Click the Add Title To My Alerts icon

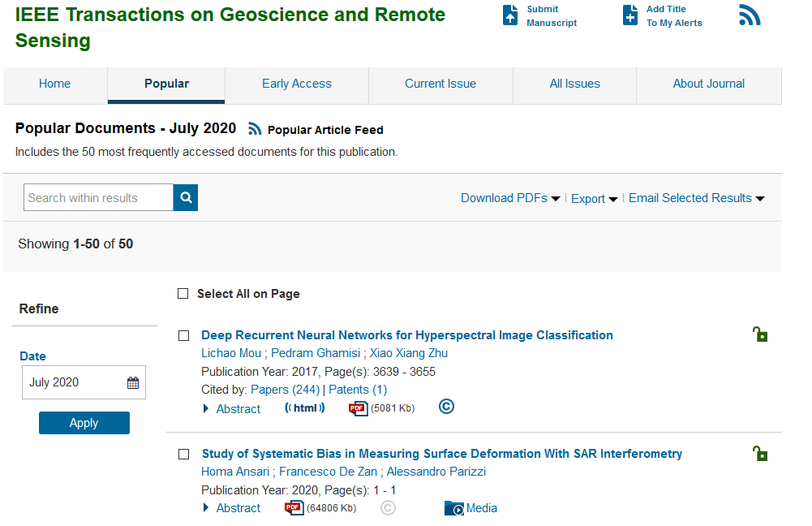click(629, 15)
